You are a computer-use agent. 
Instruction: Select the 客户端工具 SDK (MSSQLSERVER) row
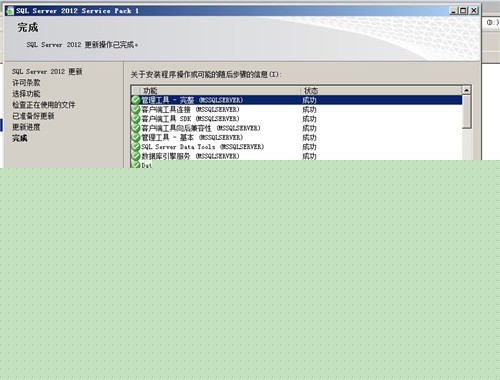(297, 119)
